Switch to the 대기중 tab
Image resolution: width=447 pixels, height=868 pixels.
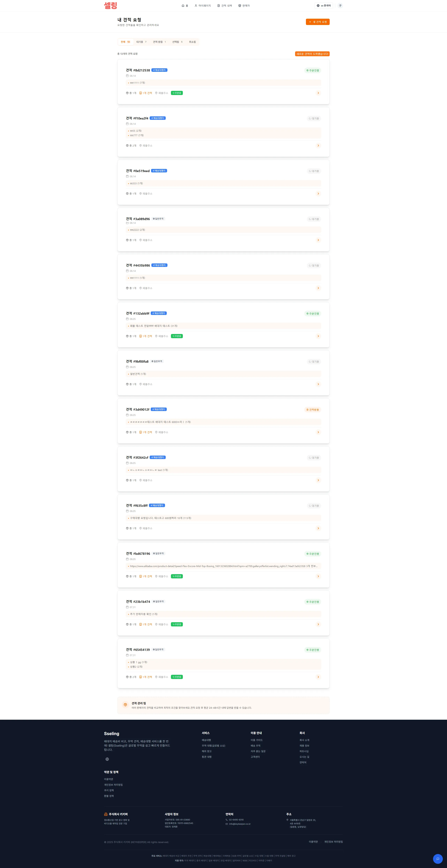coord(141,42)
